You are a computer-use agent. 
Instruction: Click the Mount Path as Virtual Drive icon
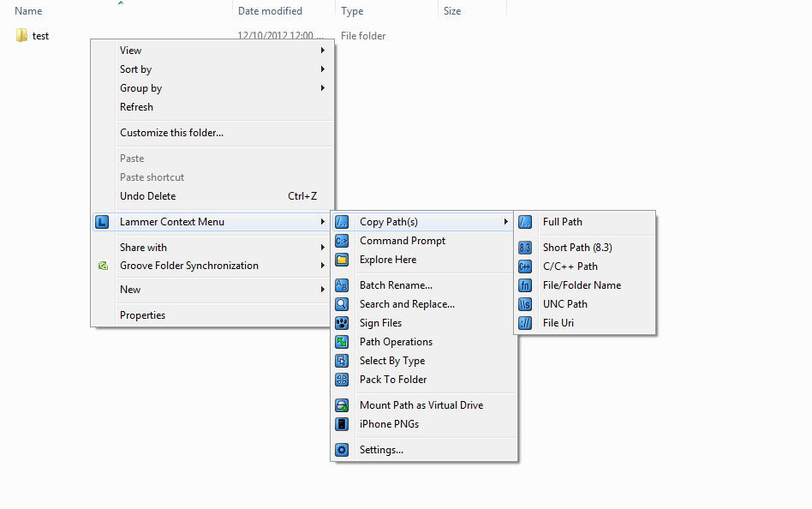point(342,405)
